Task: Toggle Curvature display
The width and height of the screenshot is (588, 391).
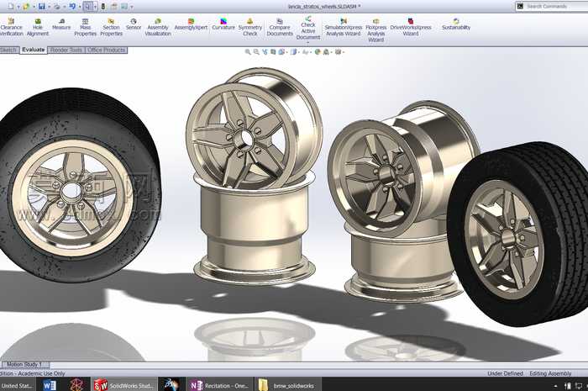Action: tap(223, 24)
